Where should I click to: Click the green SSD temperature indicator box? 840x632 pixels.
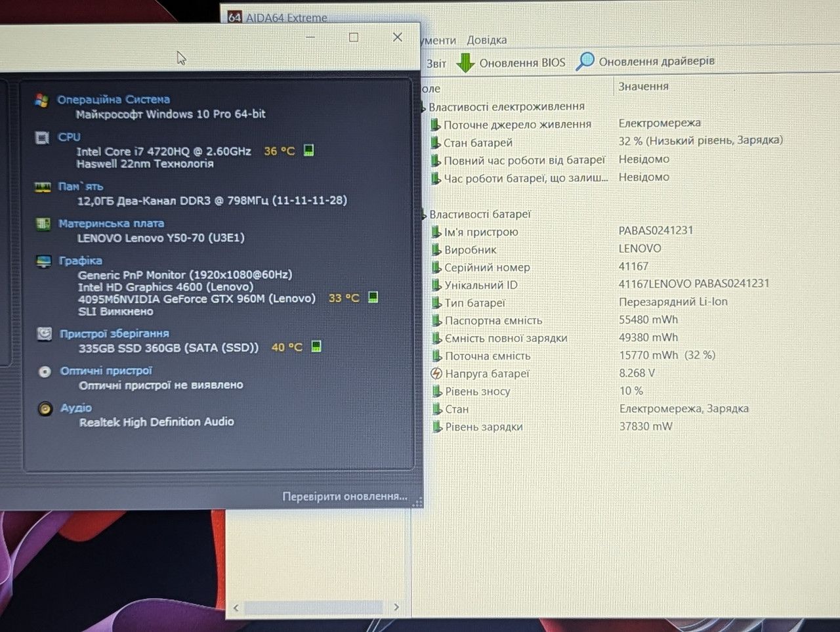[x=316, y=346]
